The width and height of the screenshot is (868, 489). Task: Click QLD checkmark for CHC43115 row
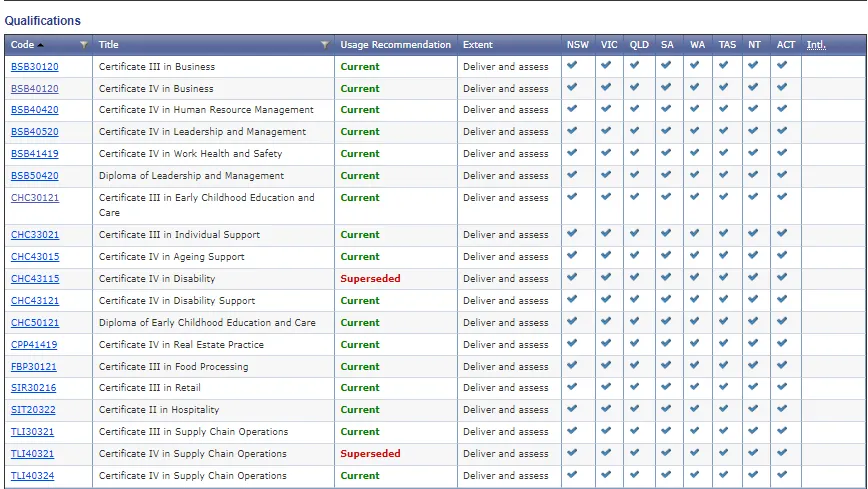(634, 277)
